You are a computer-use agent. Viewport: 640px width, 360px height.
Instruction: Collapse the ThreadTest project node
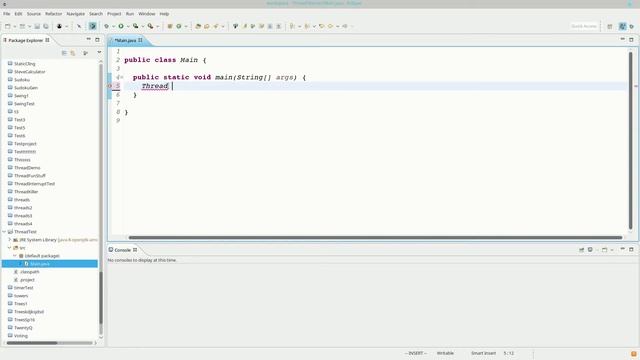(x=4, y=232)
